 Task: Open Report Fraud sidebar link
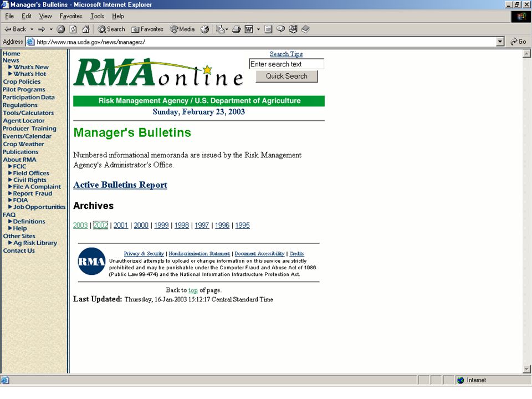point(33,193)
